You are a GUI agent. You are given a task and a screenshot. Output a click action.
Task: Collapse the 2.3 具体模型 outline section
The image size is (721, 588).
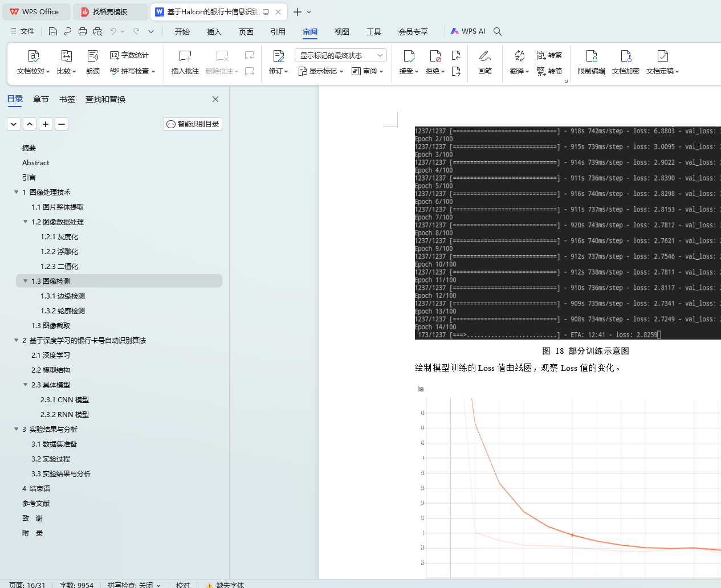[x=25, y=385]
